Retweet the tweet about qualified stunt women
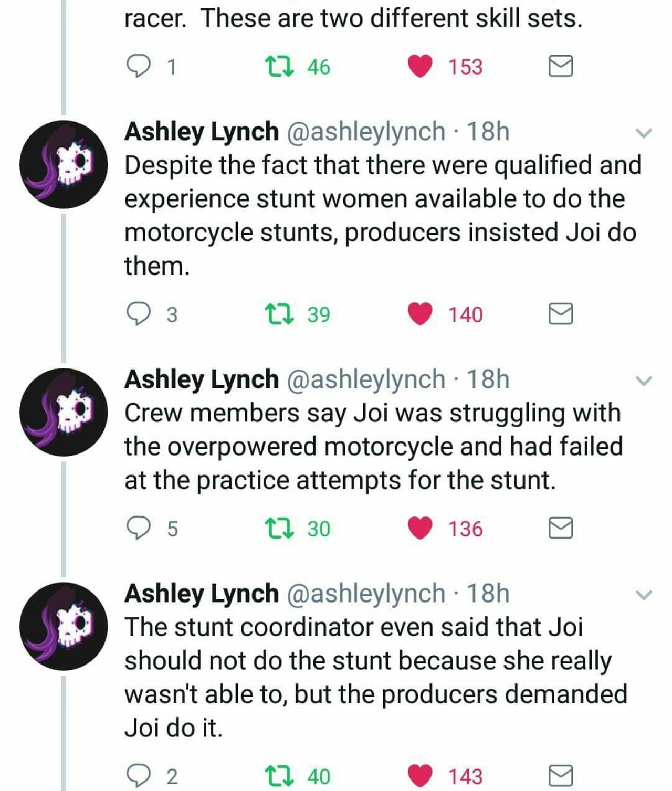Screen dimensions: 672x791 pyautogui.click(x=280, y=314)
